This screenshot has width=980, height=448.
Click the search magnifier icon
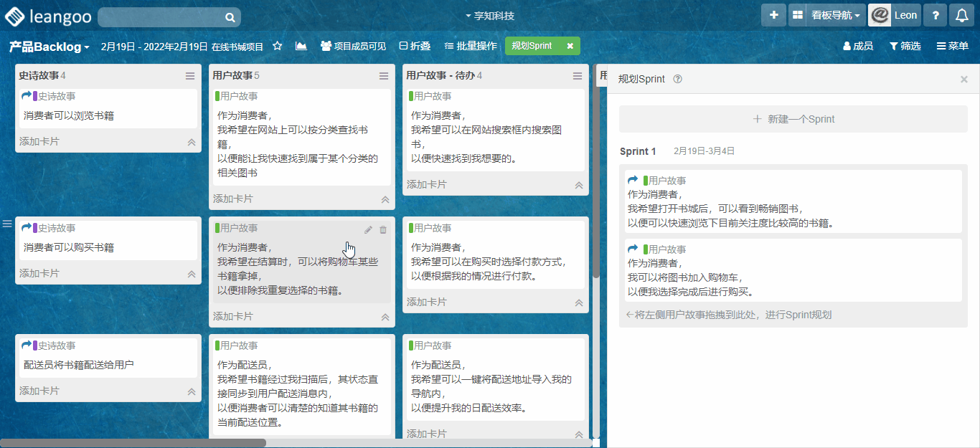[x=230, y=17]
